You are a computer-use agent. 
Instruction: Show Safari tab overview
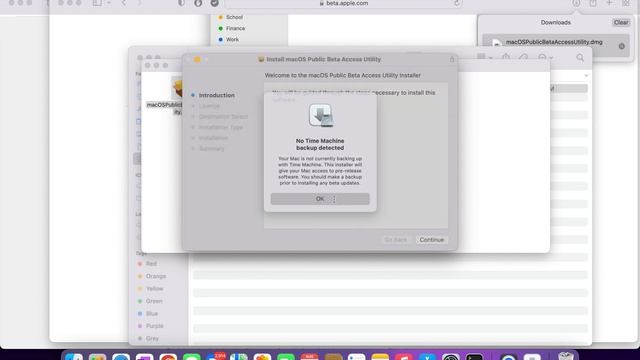(x=626, y=3)
